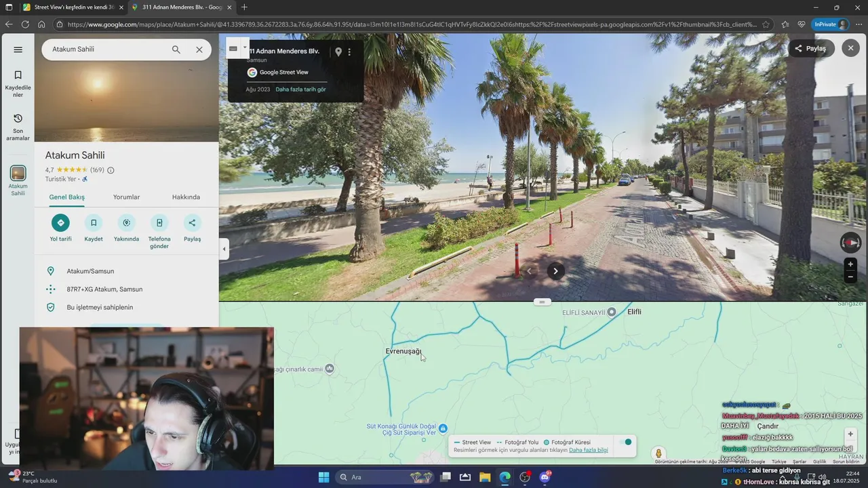The height and width of the screenshot is (488, 868).
Task: Click Daha fazla tarih gör link
Action: [x=300, y=89]
